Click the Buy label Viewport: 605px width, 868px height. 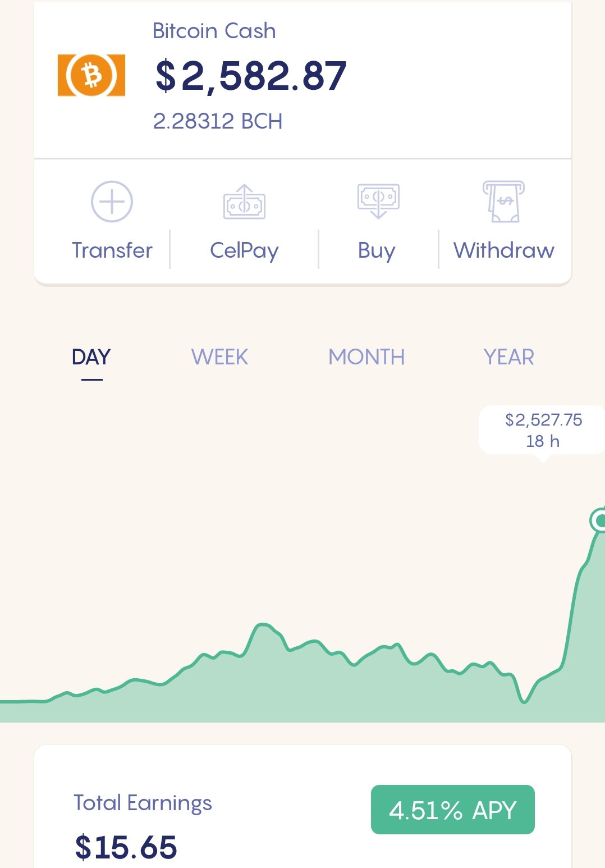pyautogui.click(x=377, y=251)
